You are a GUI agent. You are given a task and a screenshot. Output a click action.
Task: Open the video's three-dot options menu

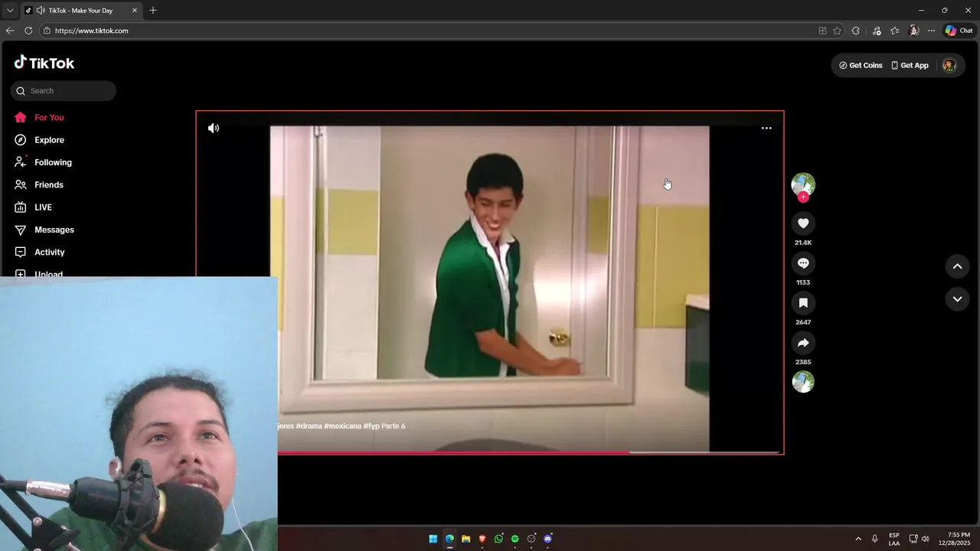[766, 129]
